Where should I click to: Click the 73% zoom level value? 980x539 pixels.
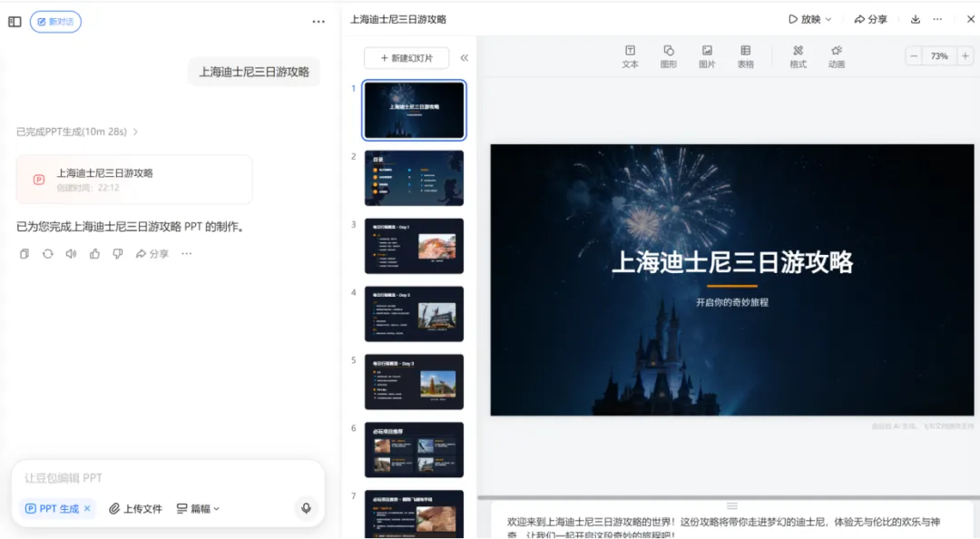pos(939,56)
